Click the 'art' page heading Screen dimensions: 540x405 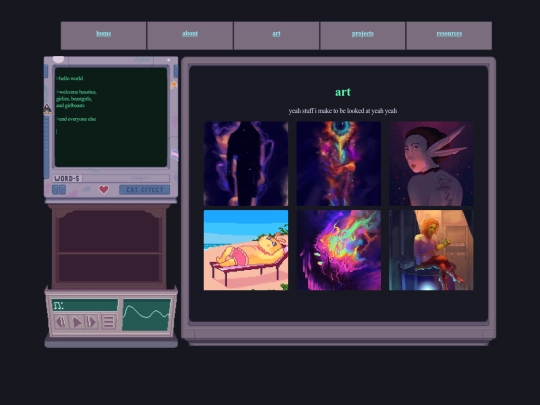pyautogui.click(x=343, y=92)
